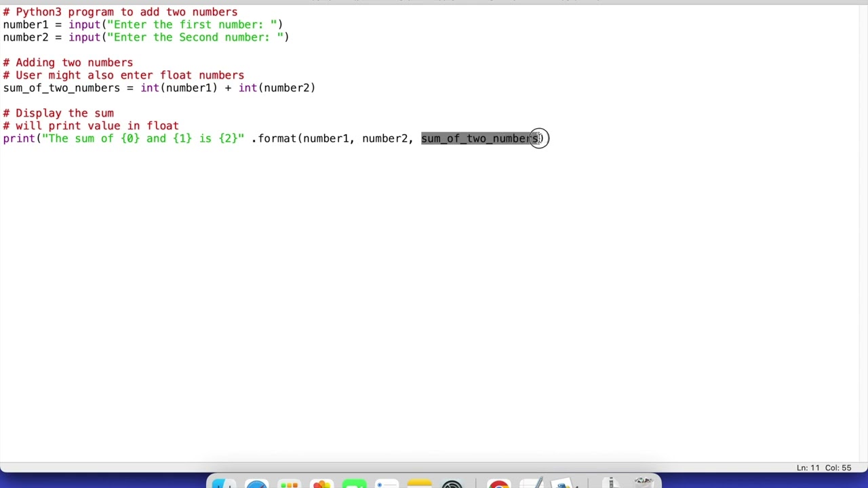Click the string "The sum of {0} and {1} is {2}"
868x488 pixels.
(x=143, y=138)
